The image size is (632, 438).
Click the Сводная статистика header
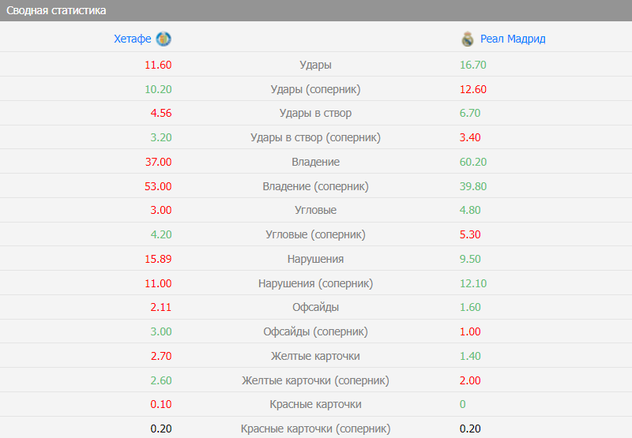tap(56, 10)
